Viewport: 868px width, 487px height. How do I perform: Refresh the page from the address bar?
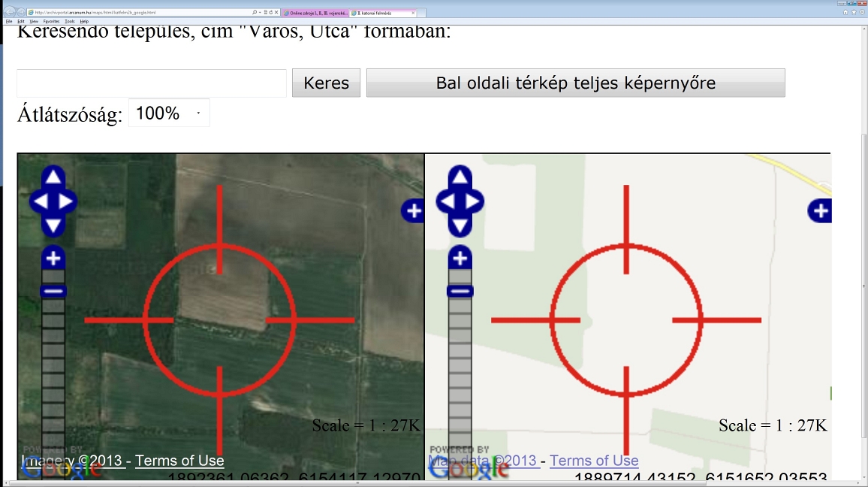(x=271, y=12)
